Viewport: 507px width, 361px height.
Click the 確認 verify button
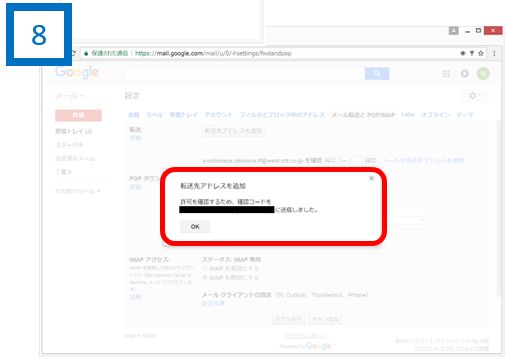tap(370, 161)
